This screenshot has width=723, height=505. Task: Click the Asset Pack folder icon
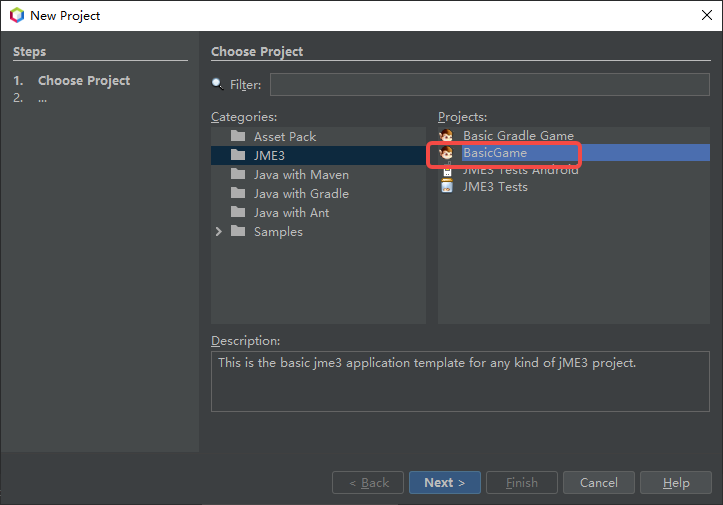tap(237, 136)
